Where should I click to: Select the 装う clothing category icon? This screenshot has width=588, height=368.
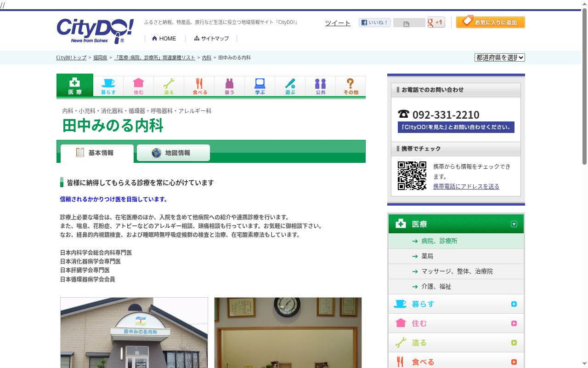(x=230, y=86)
